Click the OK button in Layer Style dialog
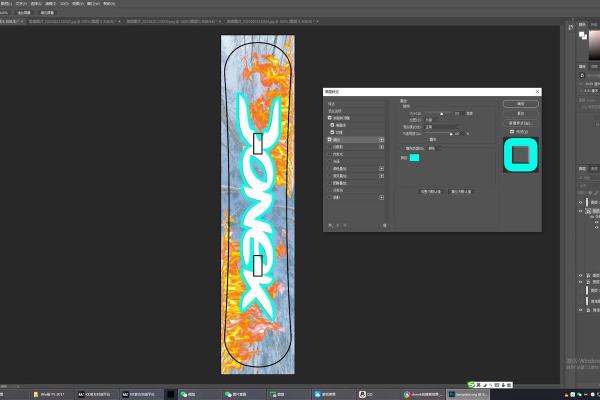Image resolution: width=600 pixels, height=400 pixels. [520, 102]
